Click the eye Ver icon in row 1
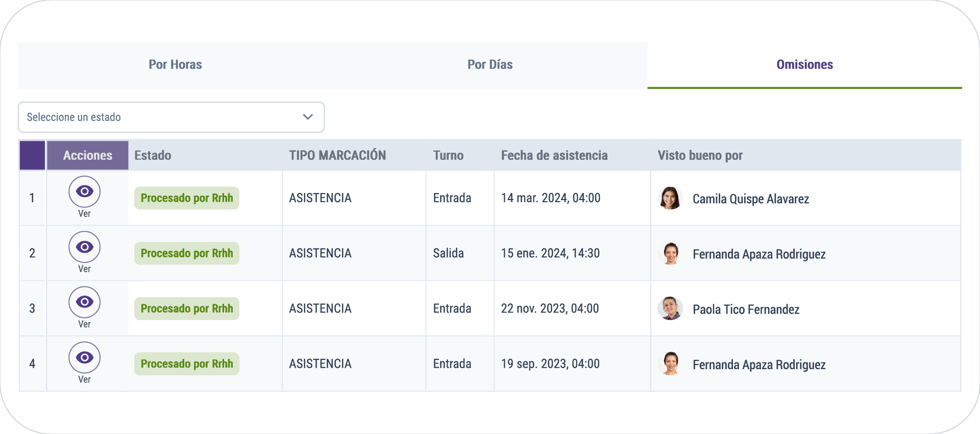The image size is (980, 434). click(x=84, y=191)
